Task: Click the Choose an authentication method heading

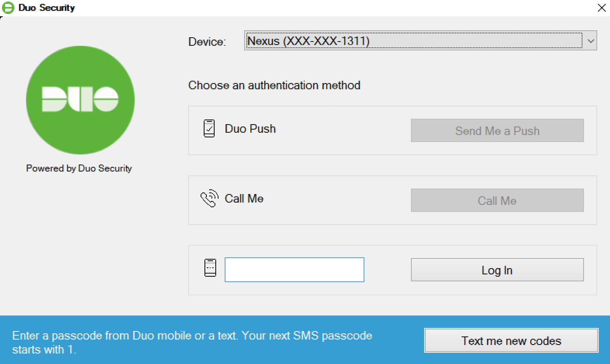Action: click(274, 85)
